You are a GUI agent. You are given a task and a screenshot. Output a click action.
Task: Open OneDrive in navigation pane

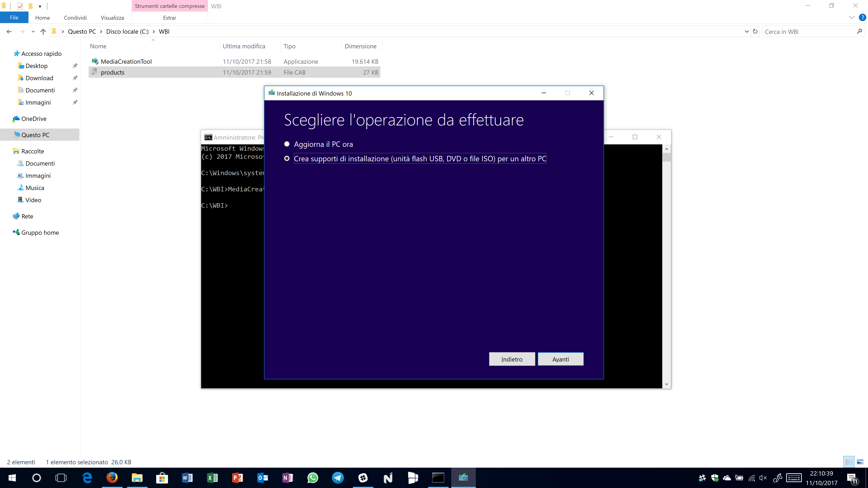point(34,119)
